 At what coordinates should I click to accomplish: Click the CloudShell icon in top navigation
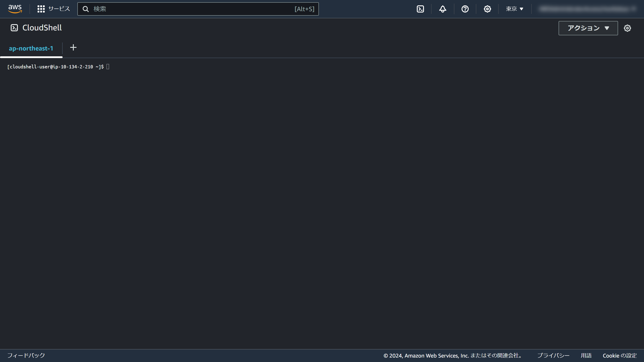click(420, 9)
